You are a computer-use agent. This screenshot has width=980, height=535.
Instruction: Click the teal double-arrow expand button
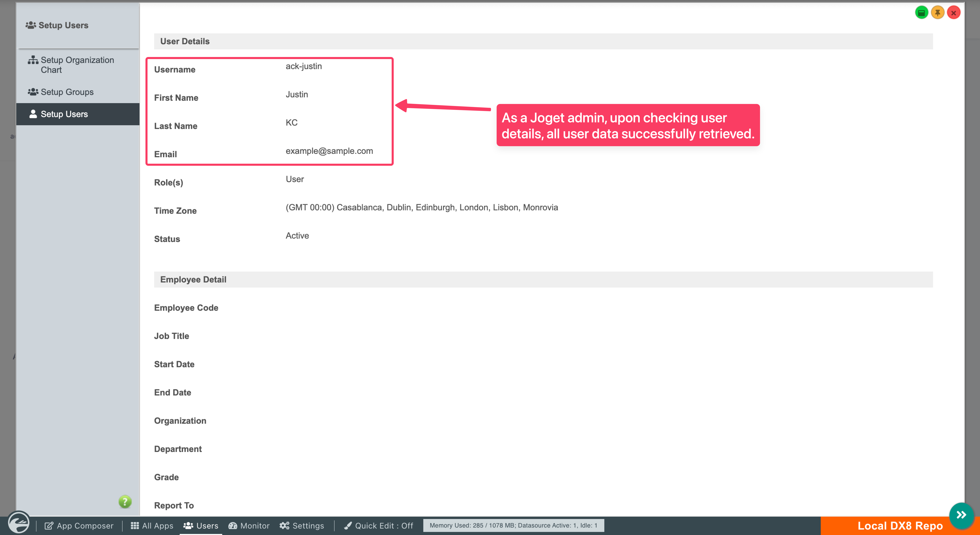(961, 515)
